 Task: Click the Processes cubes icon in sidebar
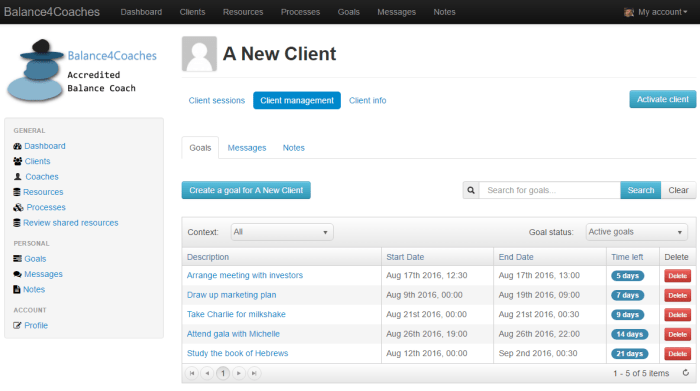tap(18, 207)
